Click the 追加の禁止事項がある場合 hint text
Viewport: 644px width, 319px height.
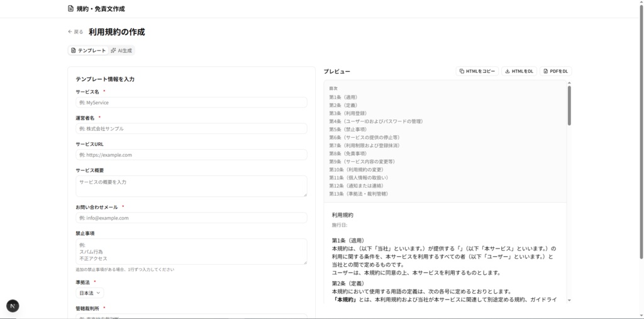(x=125, y=270)
